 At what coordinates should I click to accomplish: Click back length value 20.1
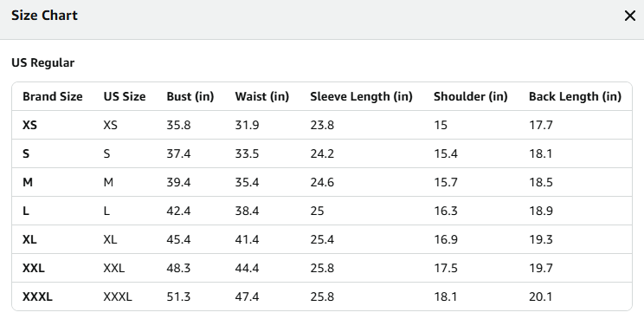540,296
